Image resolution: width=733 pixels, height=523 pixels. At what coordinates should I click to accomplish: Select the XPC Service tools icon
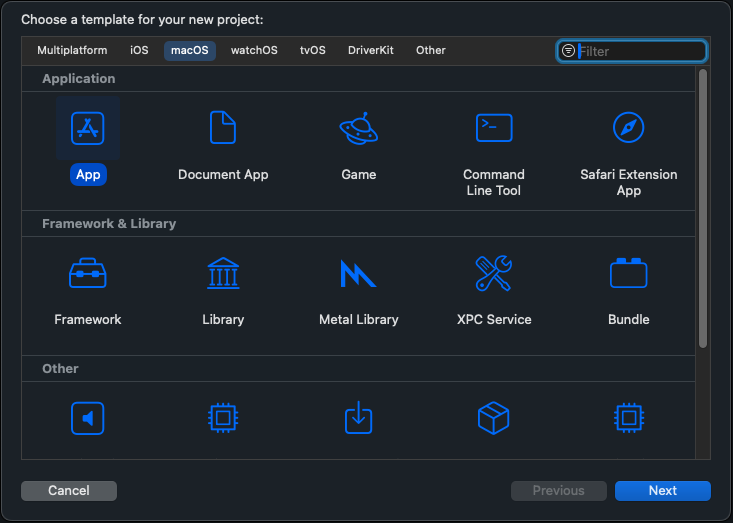point(494,273)
